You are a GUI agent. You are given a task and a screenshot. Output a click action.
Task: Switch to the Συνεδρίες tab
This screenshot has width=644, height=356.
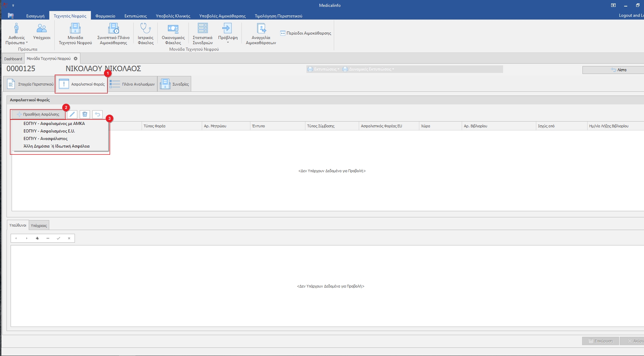click(x=174, y=84)
